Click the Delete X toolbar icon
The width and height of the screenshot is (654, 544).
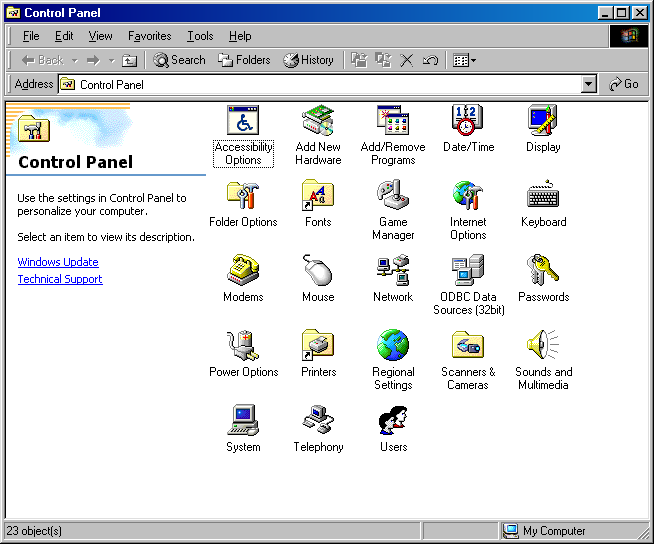tap(407, 60)
